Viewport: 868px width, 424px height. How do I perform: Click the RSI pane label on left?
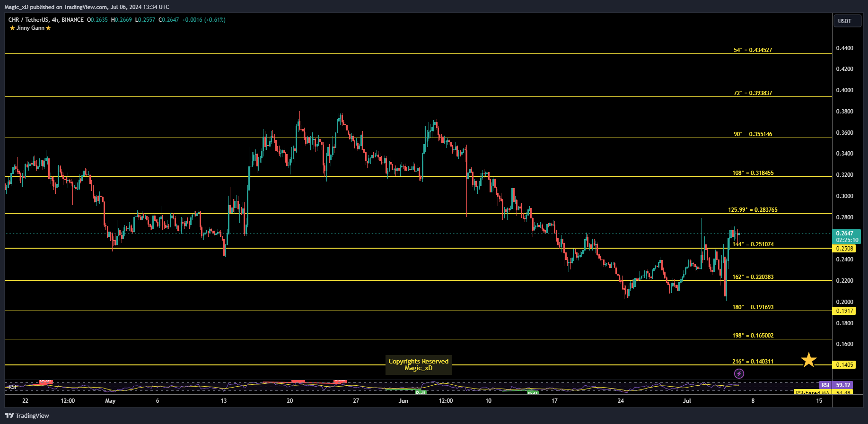tap(12, 387)
